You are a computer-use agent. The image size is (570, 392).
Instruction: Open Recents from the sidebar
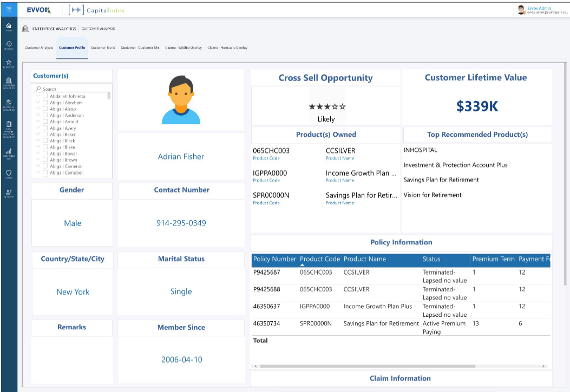click(8, 45)
